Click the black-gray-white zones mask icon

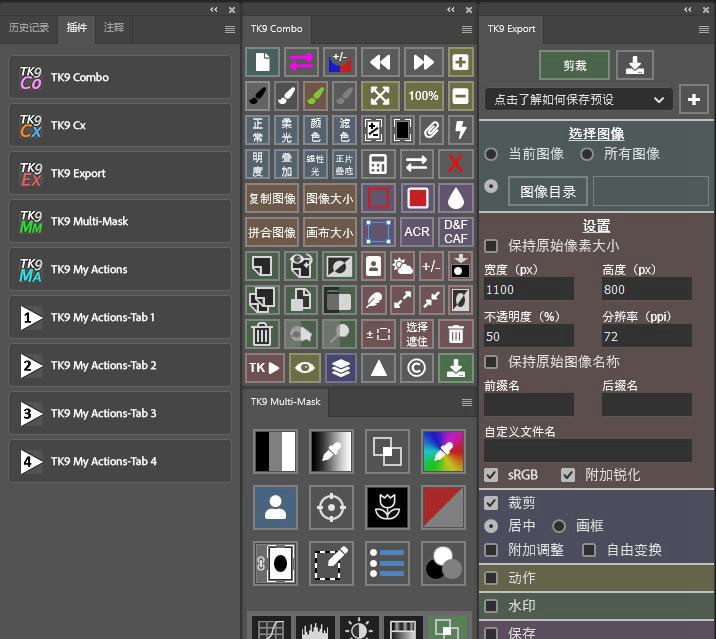click(x=275, y=451)
